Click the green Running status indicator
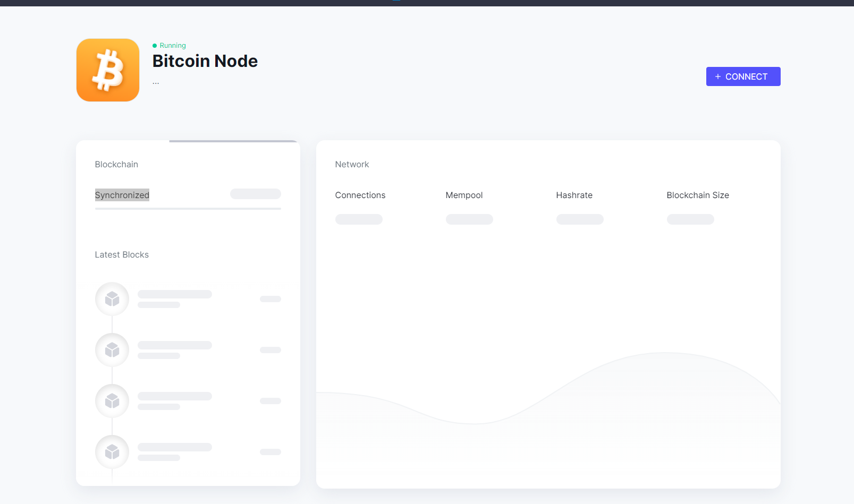Viewport: 854px width, 504px height. coord(170,46)
